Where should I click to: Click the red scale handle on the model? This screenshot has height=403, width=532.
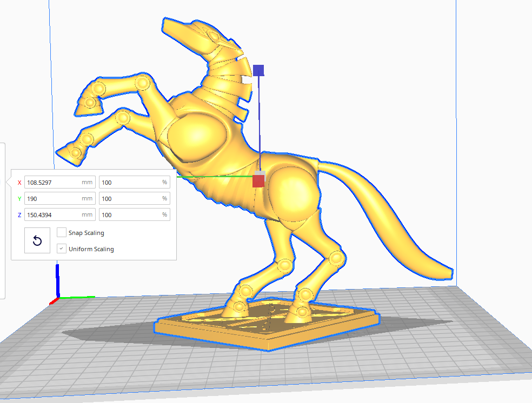[258, 181]
